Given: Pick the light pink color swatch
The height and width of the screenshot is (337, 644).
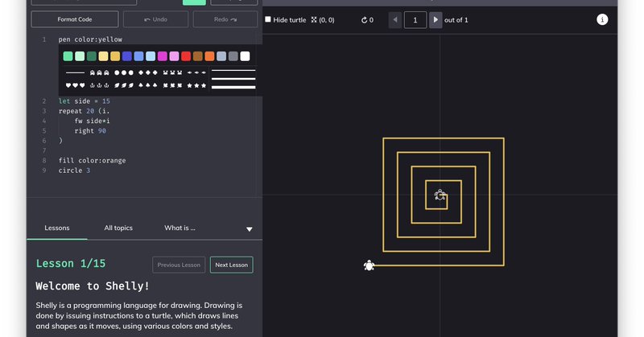Looking at the screenshot, I should (x=174, y=56).
